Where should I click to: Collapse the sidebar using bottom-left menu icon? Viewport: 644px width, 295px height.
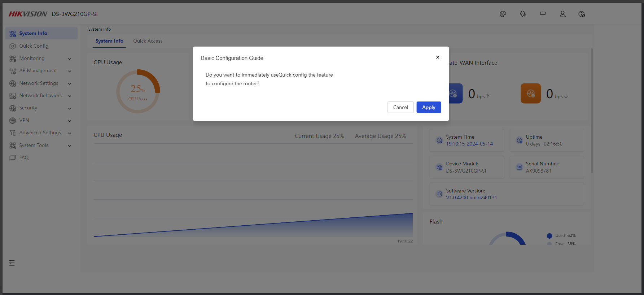pos(12,263)
